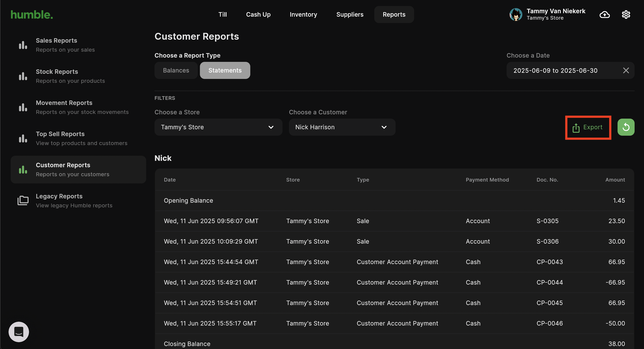Screen dimensions: 644x349
Task: Click the Sales Reports bar chart icon
Action: coord(23,45)
